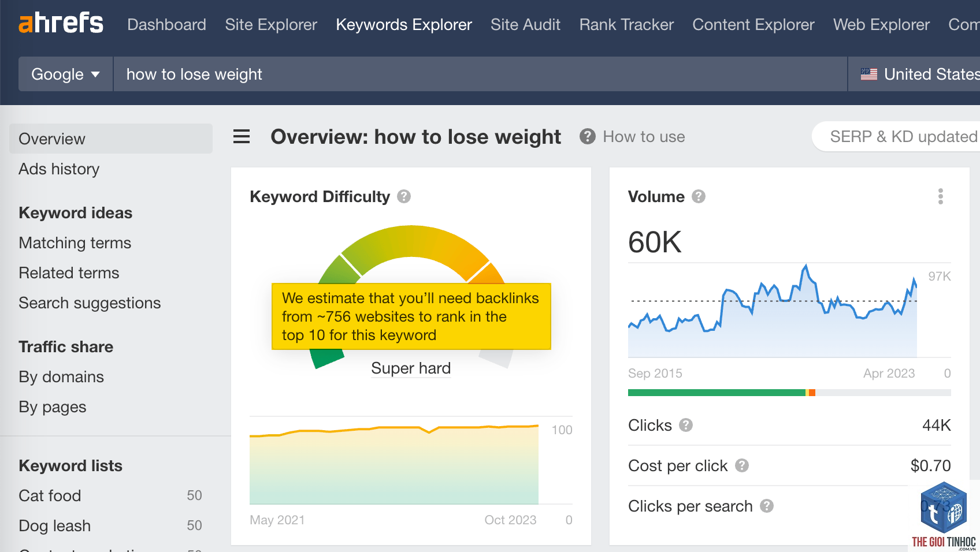Click the SERP & KD updated button
The image size is (980, 552).
[896, 136]
